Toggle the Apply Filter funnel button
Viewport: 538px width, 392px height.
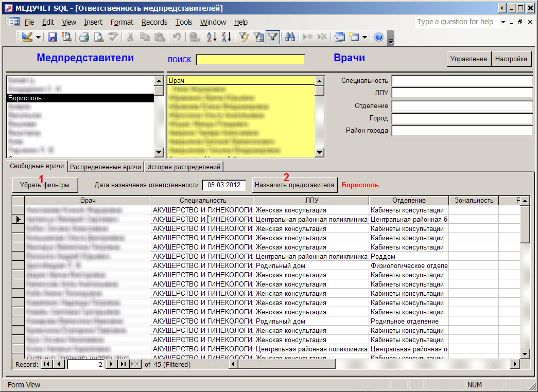point(273,37)
